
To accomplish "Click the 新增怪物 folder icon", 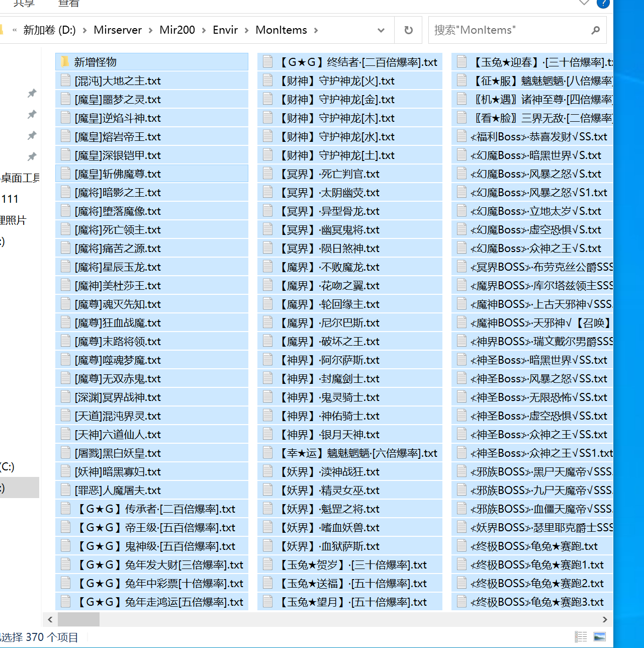I will 65,62.
